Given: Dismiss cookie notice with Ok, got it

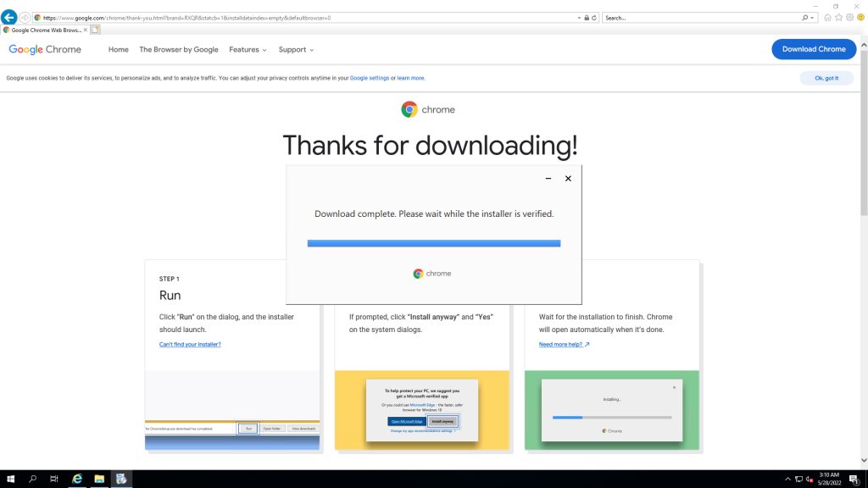Looking at the screenshot, I should click(826, 78).
